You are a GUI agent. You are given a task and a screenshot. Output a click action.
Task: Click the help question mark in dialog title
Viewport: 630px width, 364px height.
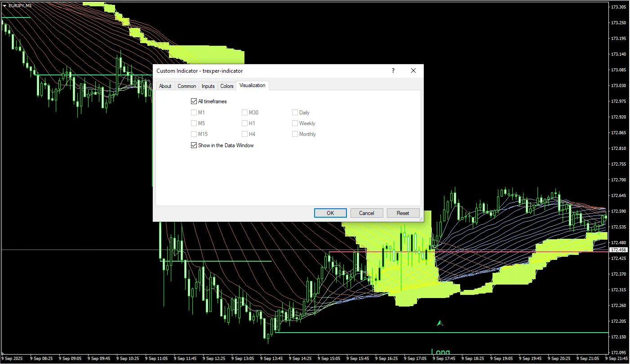point(393,70)
